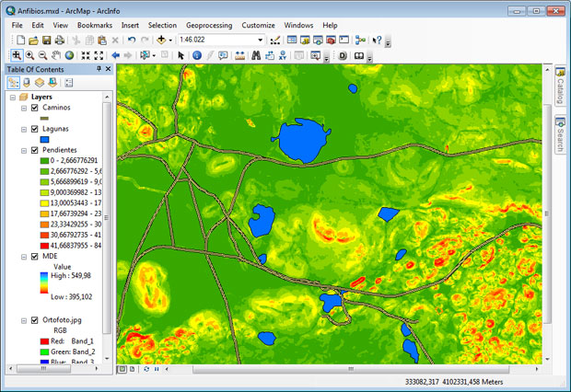The width and height of the screenshot is (571, 392).
Task: Open the map scale dropdown
Action: click(x=260, y=40)
